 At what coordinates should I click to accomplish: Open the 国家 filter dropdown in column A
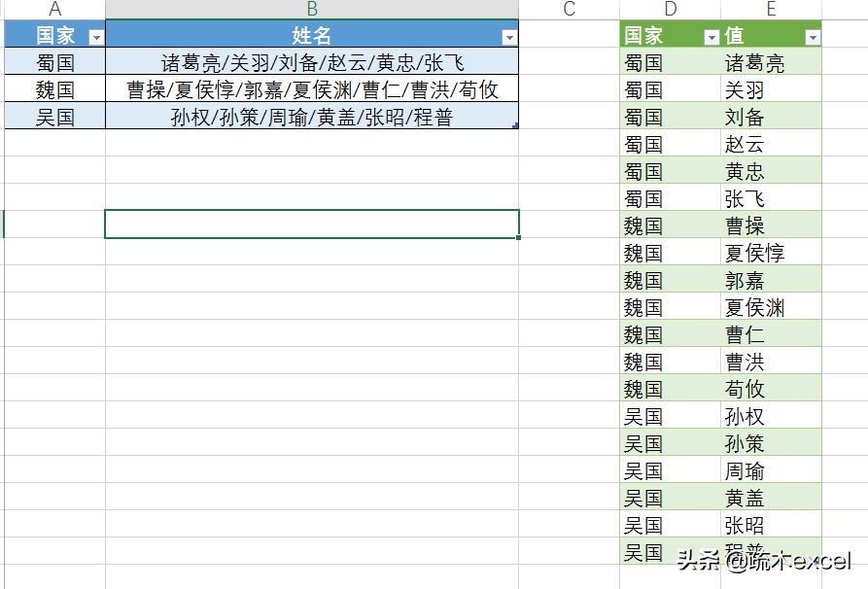pos(96,36)
